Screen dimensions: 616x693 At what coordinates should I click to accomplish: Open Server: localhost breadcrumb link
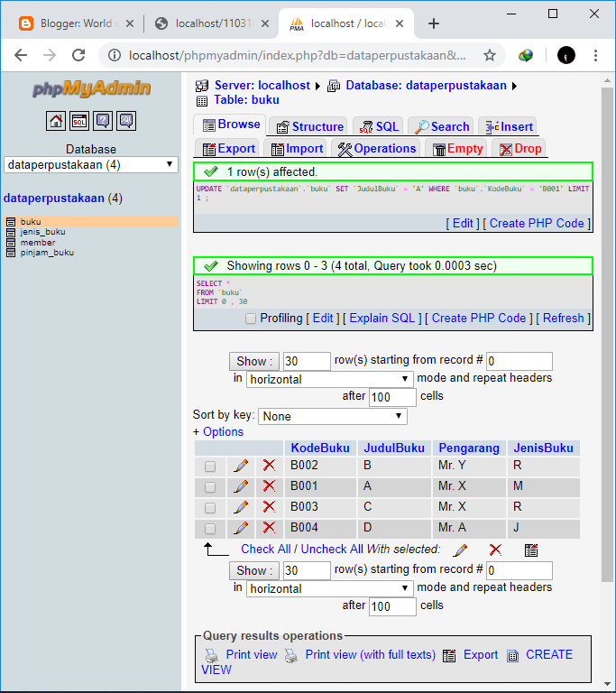(262, 86)
